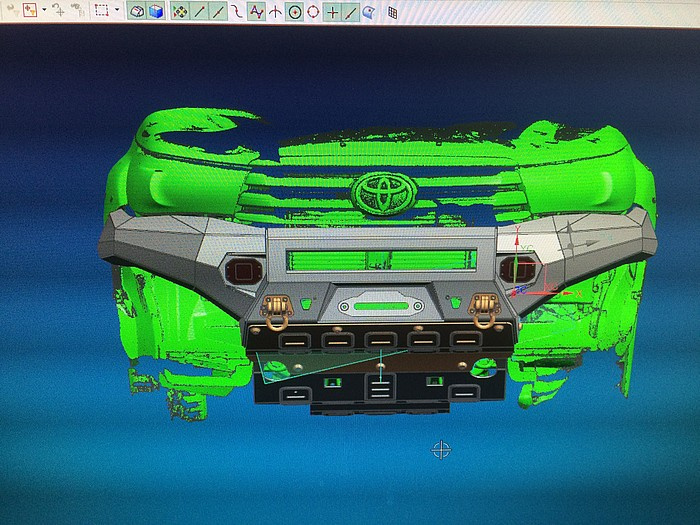Toggle the point on curve snap icon
Screen dimensions: 700x525
[351, 13]
